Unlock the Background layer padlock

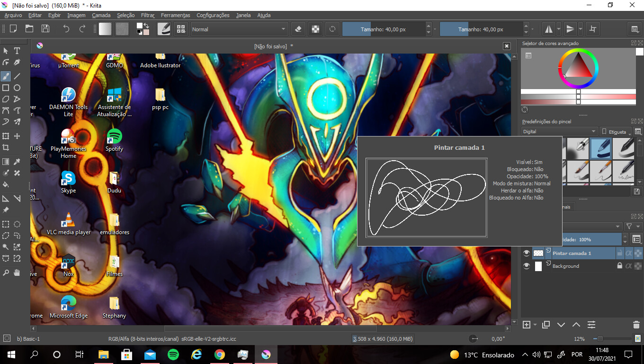(x=619, y=266)
